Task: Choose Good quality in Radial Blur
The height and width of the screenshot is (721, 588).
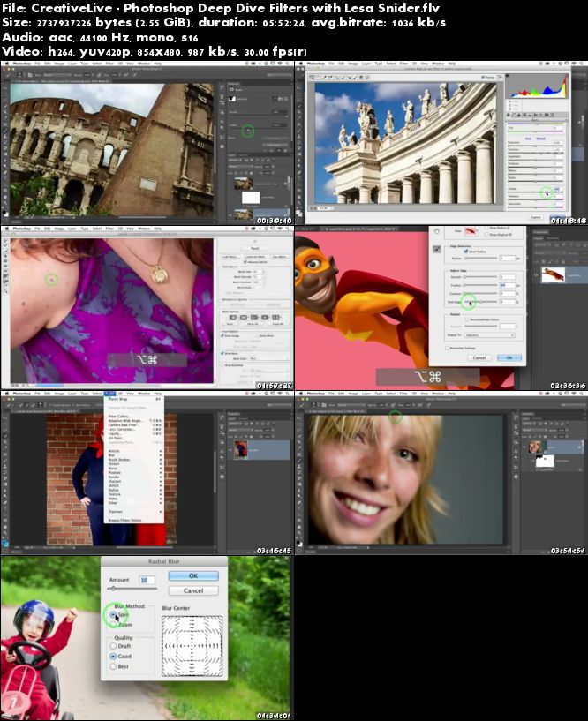Action: 113,657
